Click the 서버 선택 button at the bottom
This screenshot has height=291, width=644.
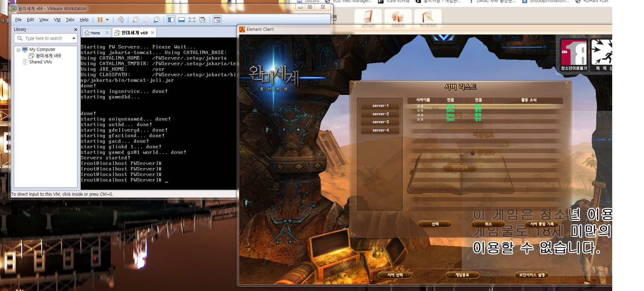click(395, 275)
